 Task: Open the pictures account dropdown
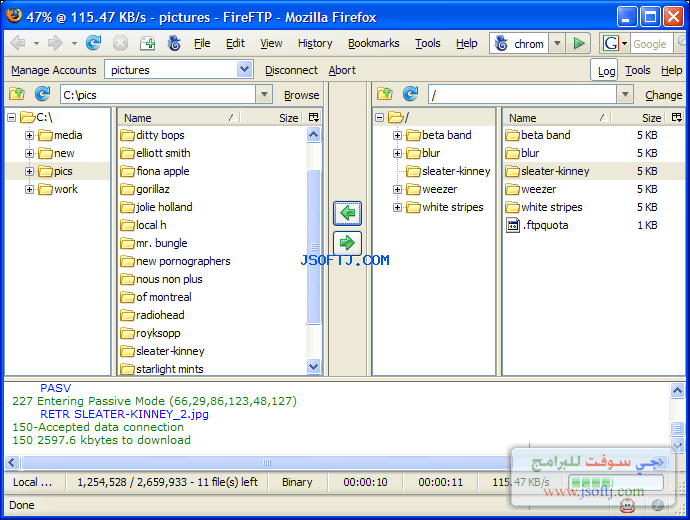(244, 70)
